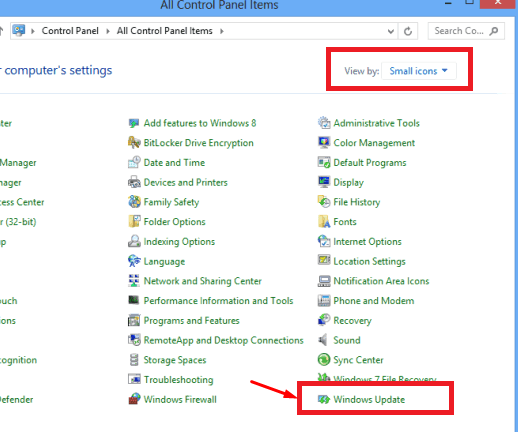
Task: Click the Default Programs icon
Action: pyautogui.click(x=324, y=163)
